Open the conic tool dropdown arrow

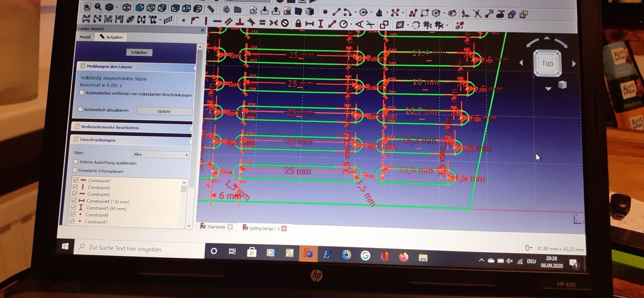[x=387, y=13]
